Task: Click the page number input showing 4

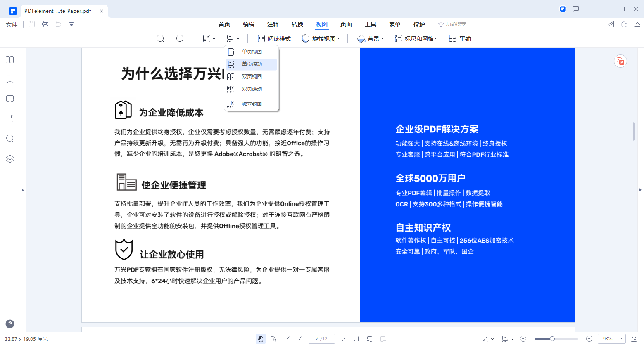Action: tap(321, 338)
